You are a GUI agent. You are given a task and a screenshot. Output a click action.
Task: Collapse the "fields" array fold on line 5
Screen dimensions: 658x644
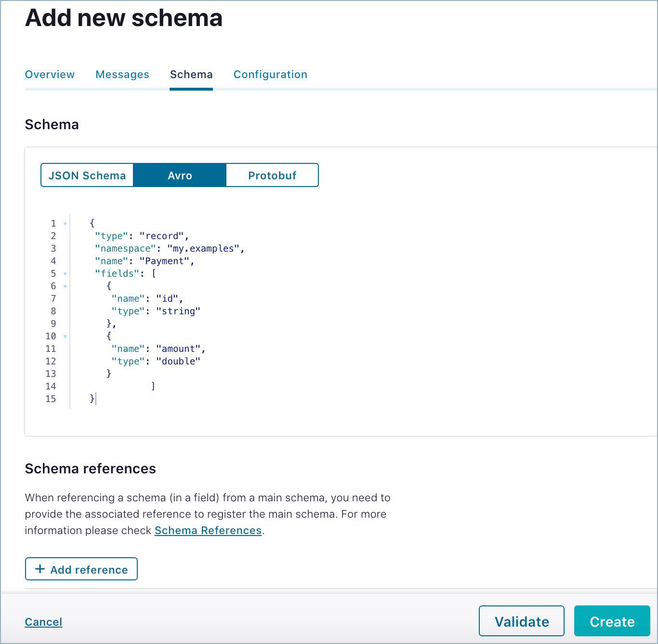(65, 274)
